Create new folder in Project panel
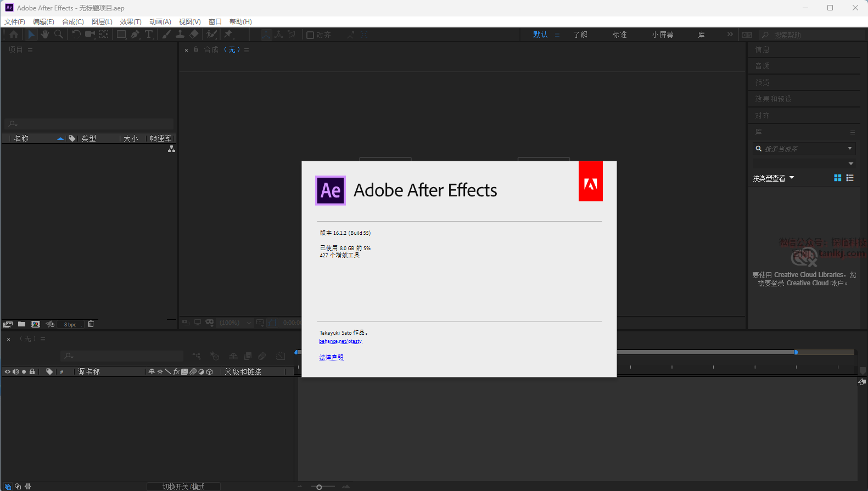The width and height of the screenshot is (868, 491). (x=21, y=324)
